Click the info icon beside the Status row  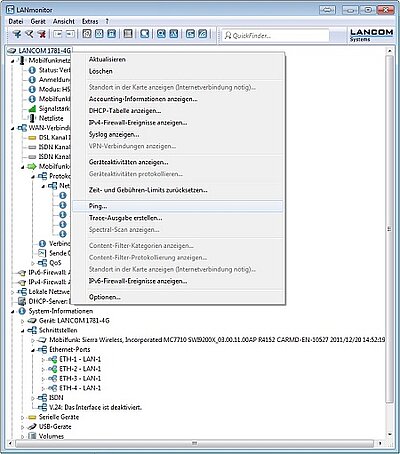click(32, 70)
